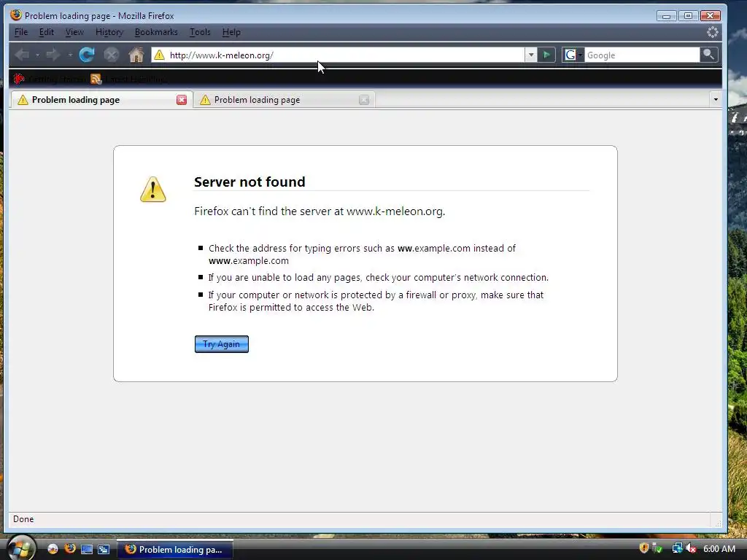The width and height of the screenshot is (747, 560).
Task: Minimize the Firefox window
Action: click(666, 16)
